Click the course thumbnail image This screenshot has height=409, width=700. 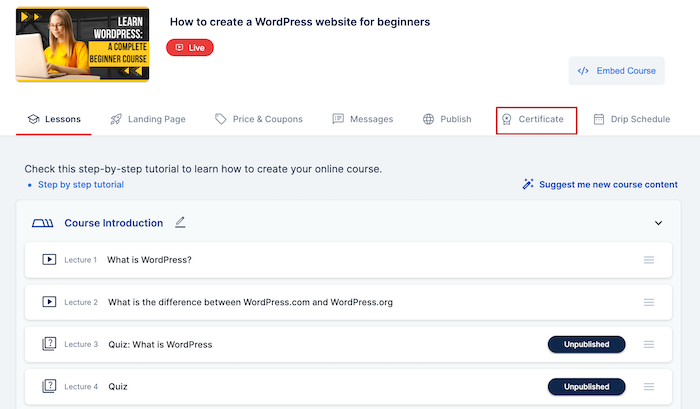coord(83,44)
